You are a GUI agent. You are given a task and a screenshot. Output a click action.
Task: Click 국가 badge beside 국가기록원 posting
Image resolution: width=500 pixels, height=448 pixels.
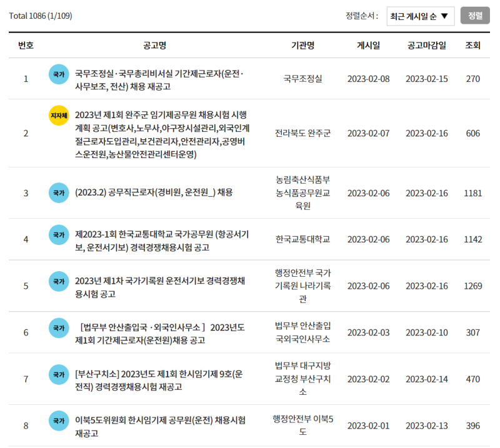click(x=59, y=282)
